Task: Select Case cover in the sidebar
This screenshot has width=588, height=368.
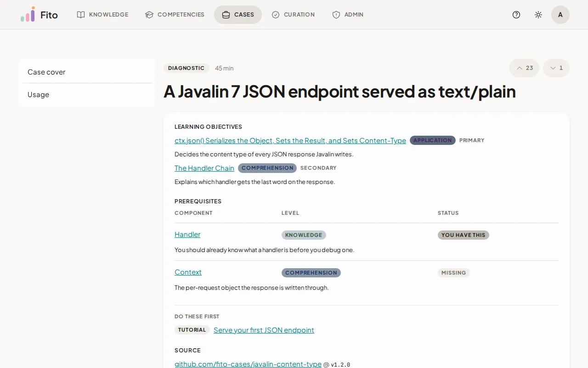Action: (x=87, y=72)
